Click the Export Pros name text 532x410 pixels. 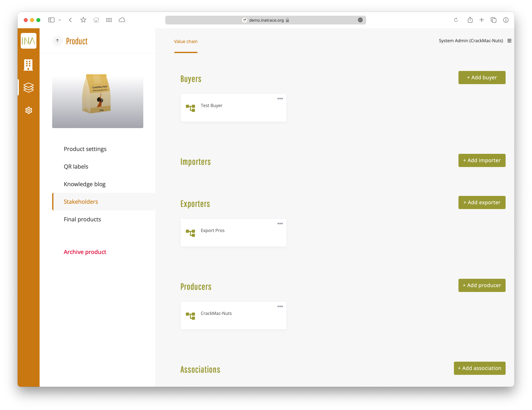[212, 230]
